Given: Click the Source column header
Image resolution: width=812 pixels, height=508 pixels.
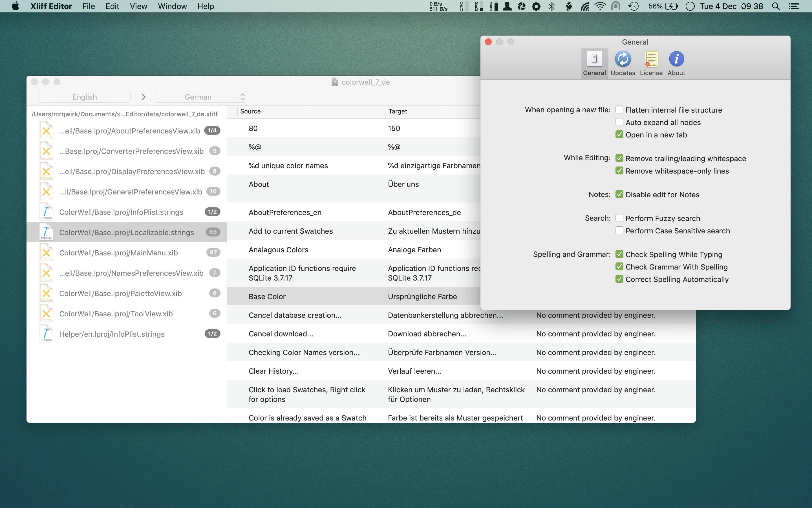Looking at the screenshot, I should pos(311,111).
